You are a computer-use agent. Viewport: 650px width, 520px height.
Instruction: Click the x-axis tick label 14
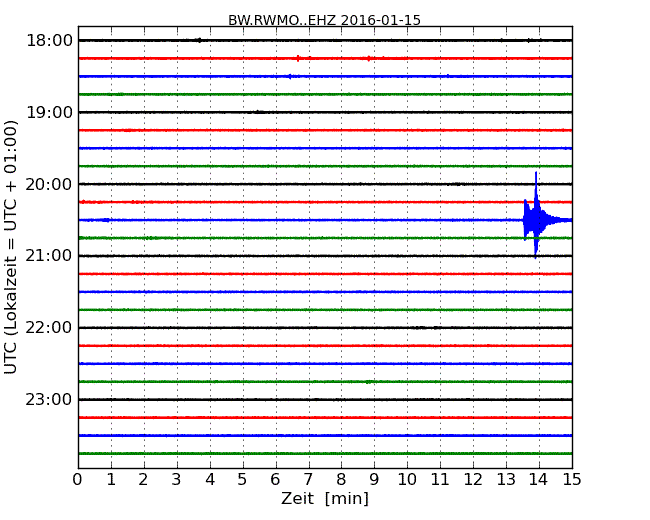(x=539, y=480)
